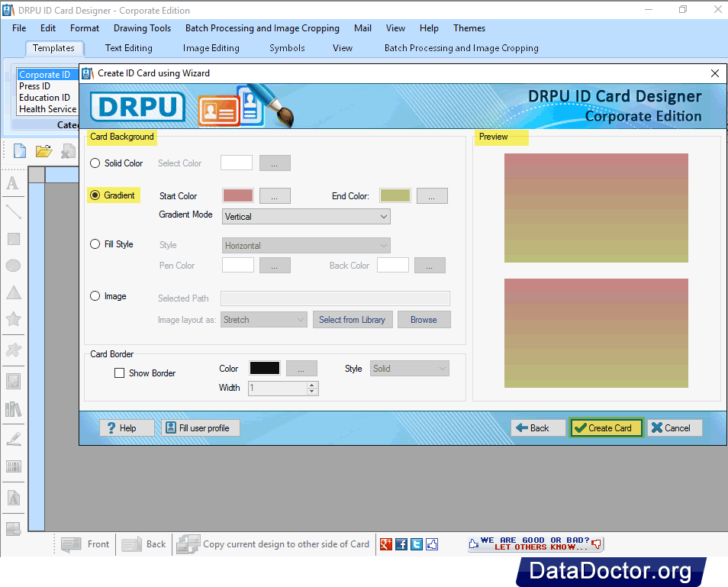The width and height of the screenshot is (728, 587).
Task: Click We Are Good Or Bad feedback banner
Action: (536, 543)
